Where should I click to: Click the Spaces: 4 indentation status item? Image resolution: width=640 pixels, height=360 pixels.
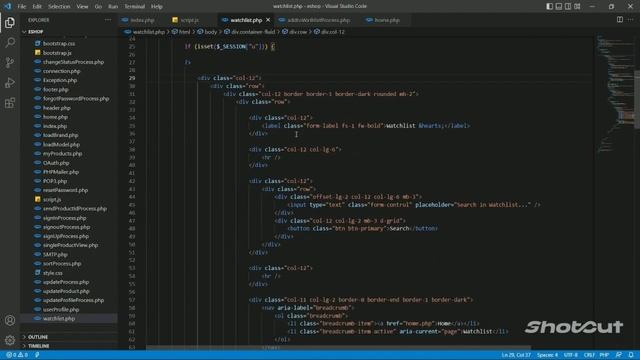547,355
